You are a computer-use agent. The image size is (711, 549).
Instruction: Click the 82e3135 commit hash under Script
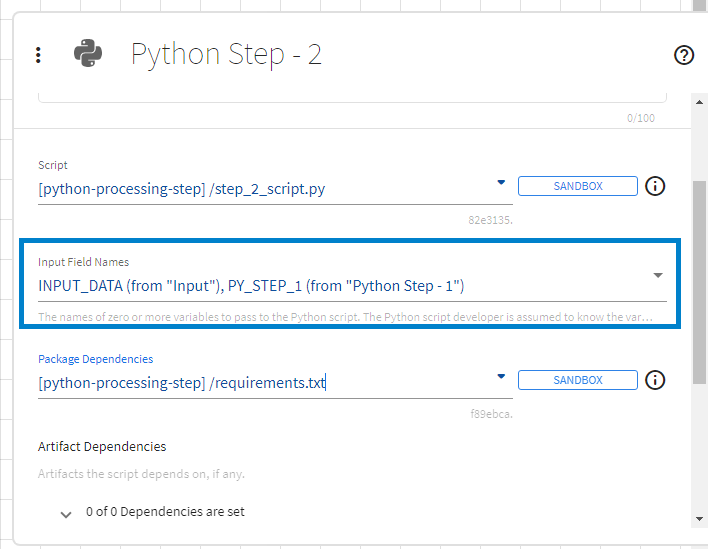click(x=490, y=217)
